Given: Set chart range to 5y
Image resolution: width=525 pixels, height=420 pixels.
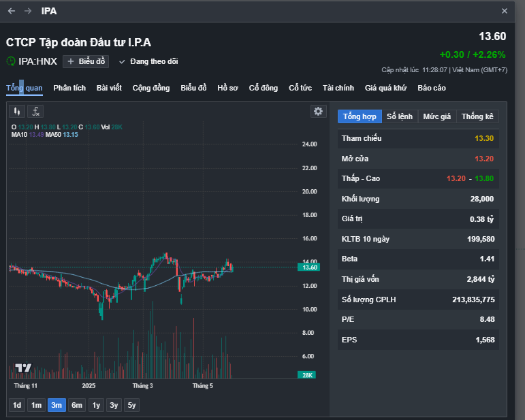Looking at the screenshot, I should (x=131, y=405).
